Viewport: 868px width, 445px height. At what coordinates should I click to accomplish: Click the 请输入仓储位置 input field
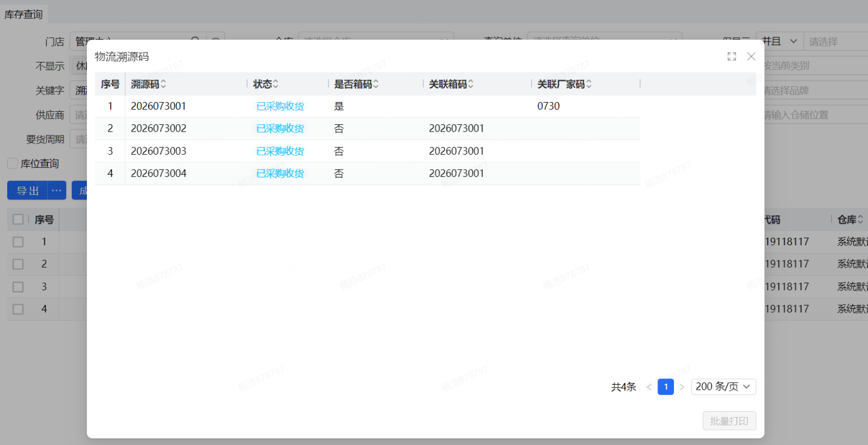coord(815,115)
